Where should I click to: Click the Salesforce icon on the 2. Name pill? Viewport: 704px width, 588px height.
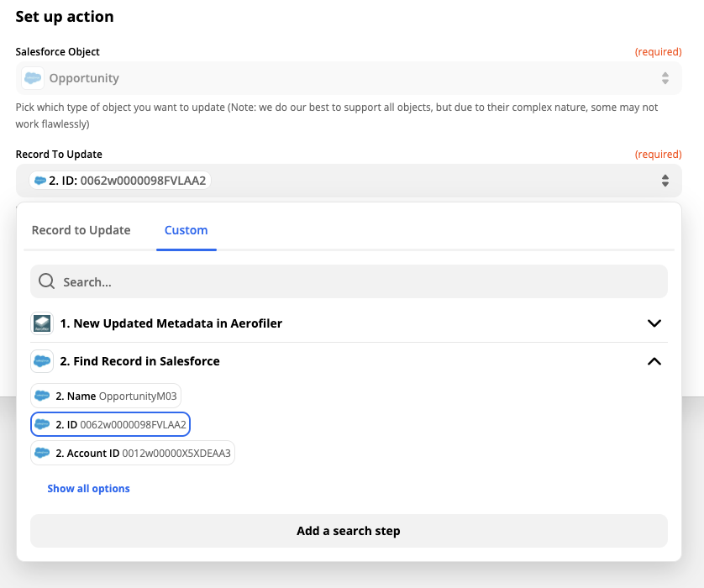click(42, 396)
